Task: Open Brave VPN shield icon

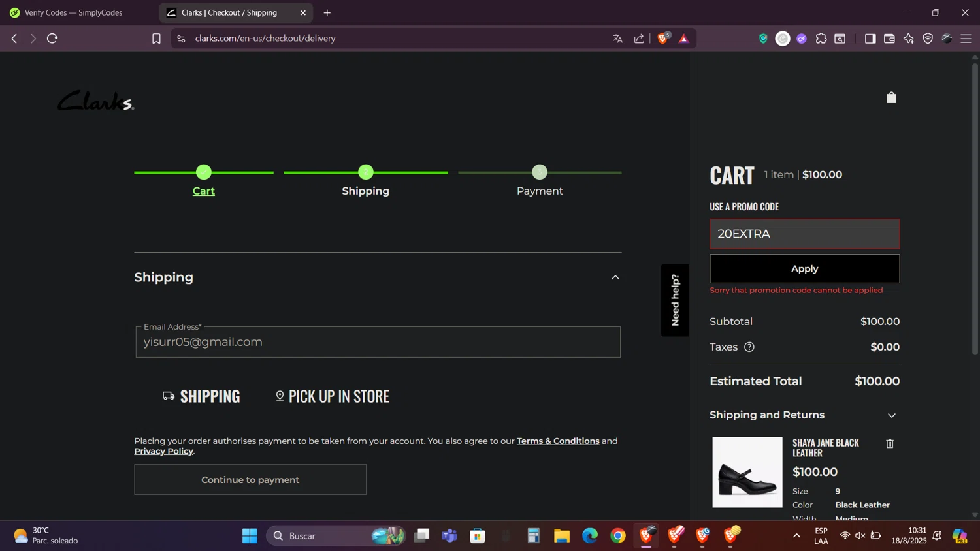Action: tap(928, 39)
